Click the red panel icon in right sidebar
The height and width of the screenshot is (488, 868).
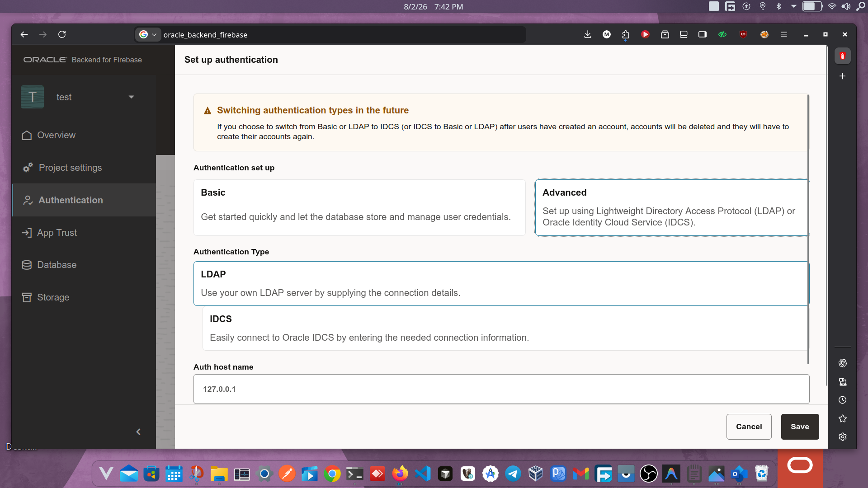[x=843, y=56]
